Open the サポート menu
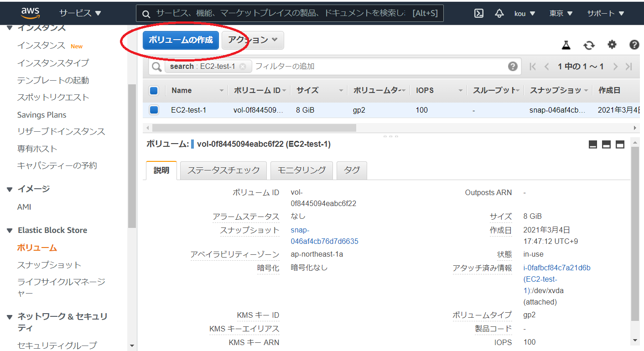Viewport: 644px width, 351px height. (605, 13)
